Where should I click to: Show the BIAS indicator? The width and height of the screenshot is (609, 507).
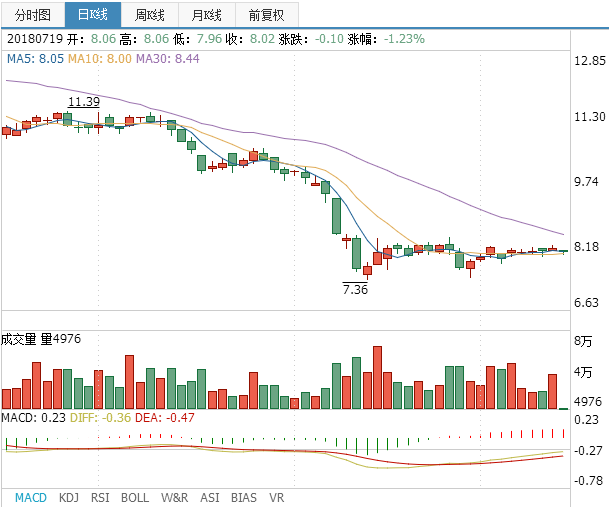[x=244, y=498]
